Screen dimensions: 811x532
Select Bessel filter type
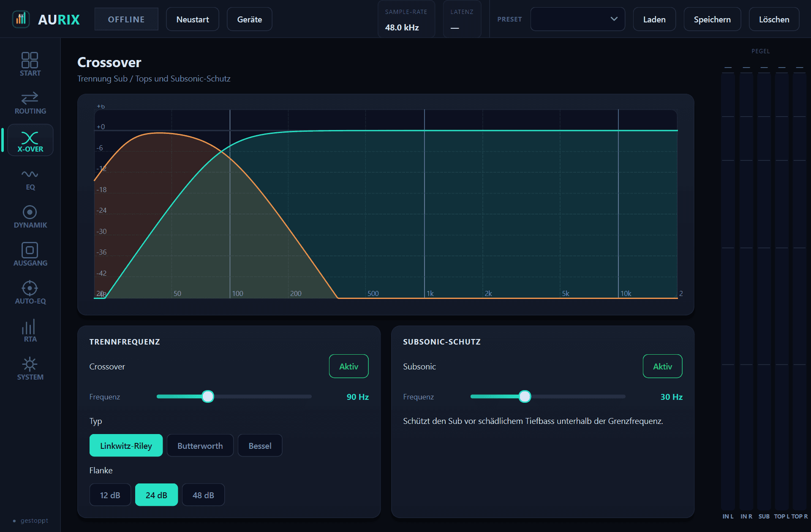pos(260,445)
